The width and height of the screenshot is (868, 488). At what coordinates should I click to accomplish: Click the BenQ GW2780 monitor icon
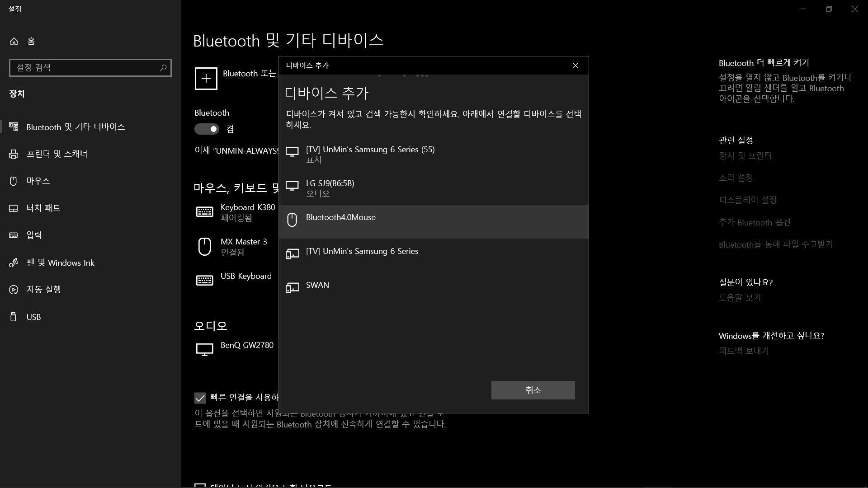point(205,349)
